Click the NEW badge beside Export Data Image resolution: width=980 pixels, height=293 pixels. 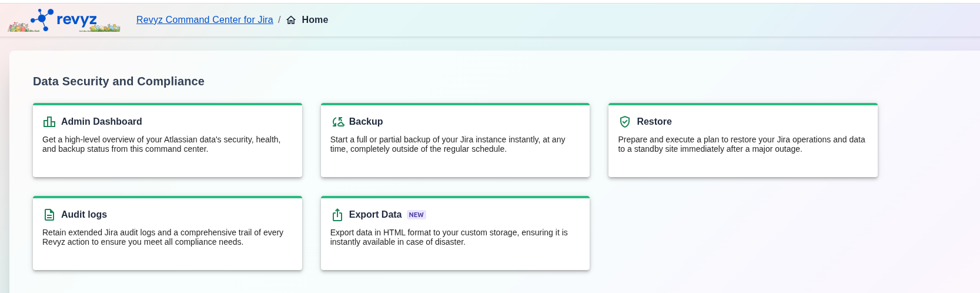coord(416,215)
